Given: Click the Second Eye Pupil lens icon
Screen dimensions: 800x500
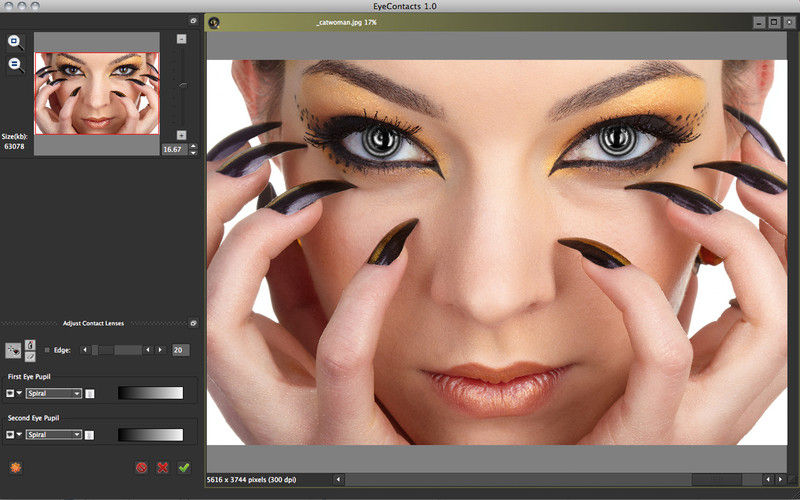Looking at the screenshot, I should pos(10,434).
